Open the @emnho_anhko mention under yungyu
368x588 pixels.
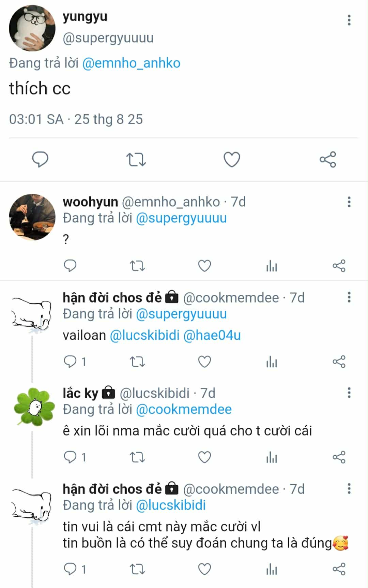(131, 63)
